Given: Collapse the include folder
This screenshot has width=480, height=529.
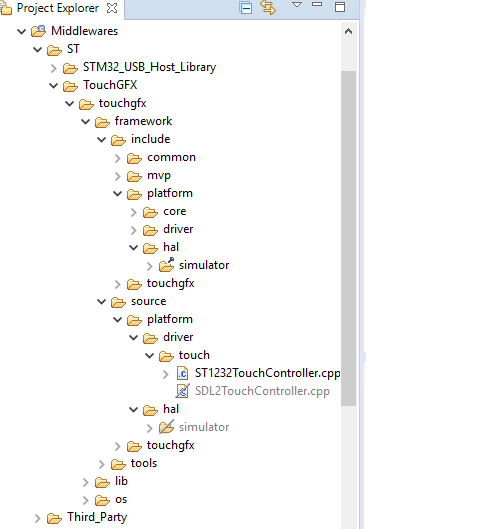Looking at the screenshot, I should click(102, 139).
